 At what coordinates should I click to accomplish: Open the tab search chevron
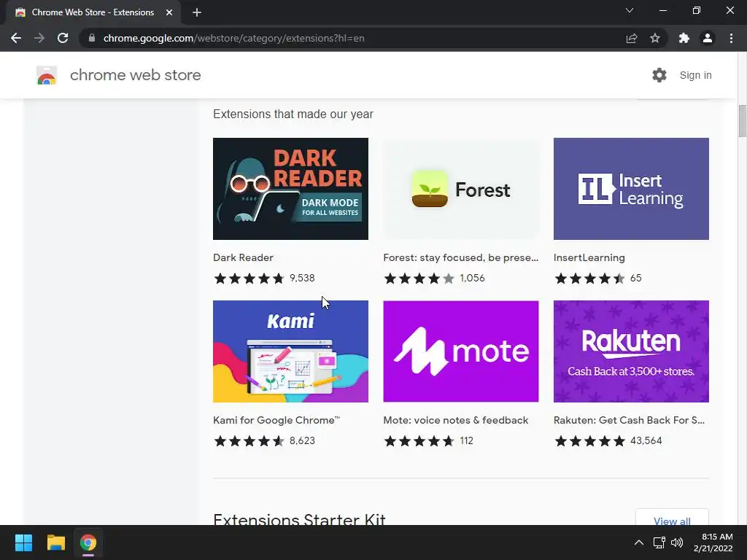point(630,10)
